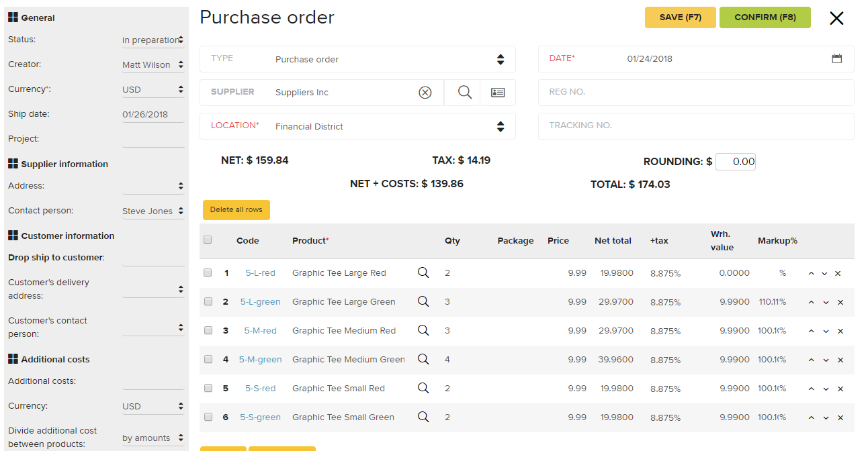Open General section Currency dropdown

pos(153,90)
